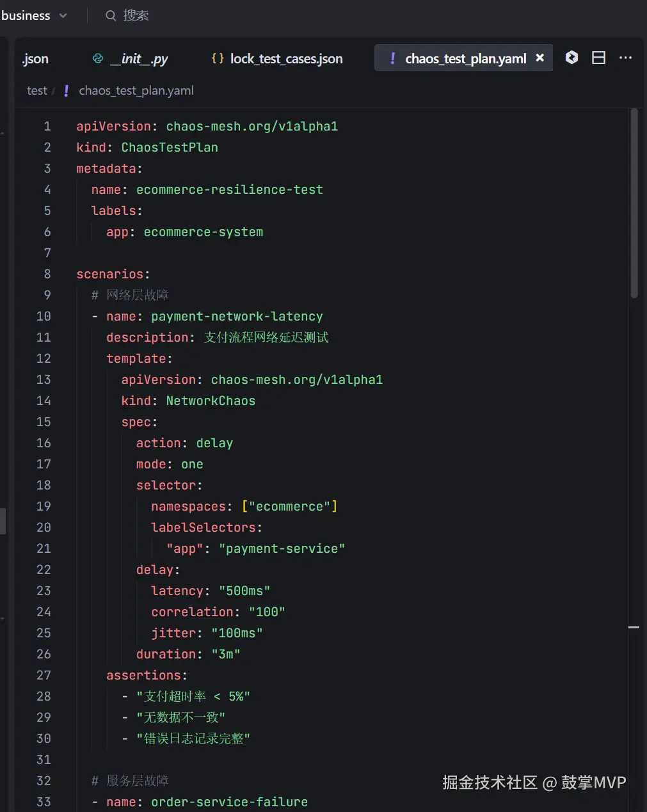Click the partially visible .json tab
The width and height of the screenshot is (647, 812).
pyautogui.click(x=35, y=59)
